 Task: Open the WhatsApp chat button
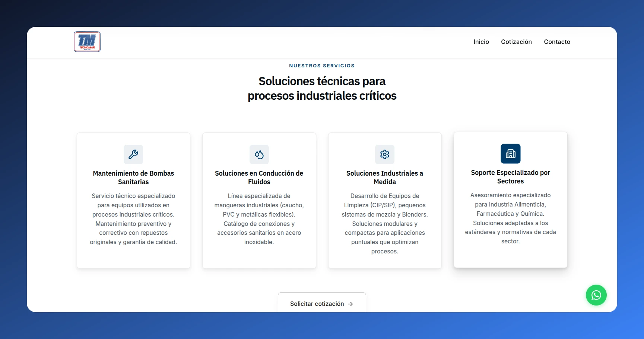pyautogui.click(x=596, y=295)
